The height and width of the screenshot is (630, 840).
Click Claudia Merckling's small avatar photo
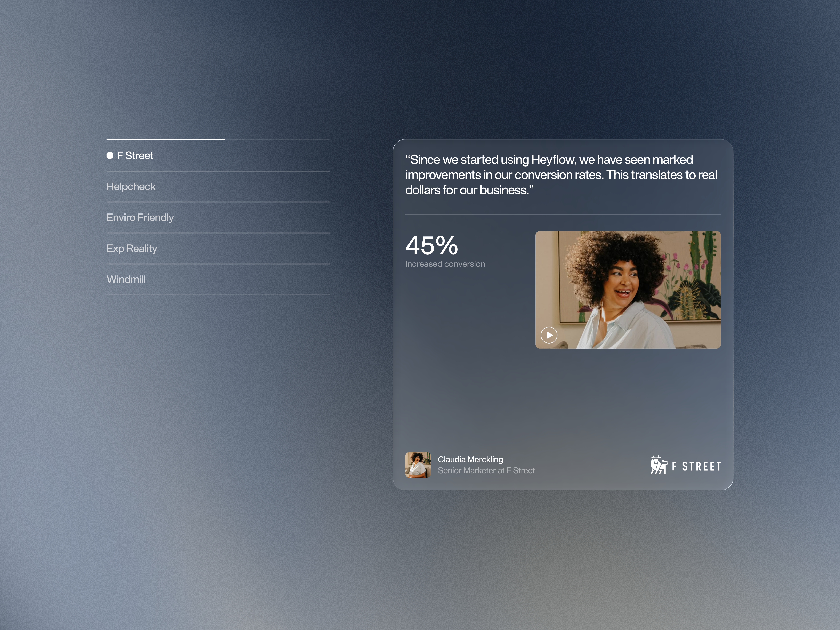pyautogui.click(x=418, y=465)
